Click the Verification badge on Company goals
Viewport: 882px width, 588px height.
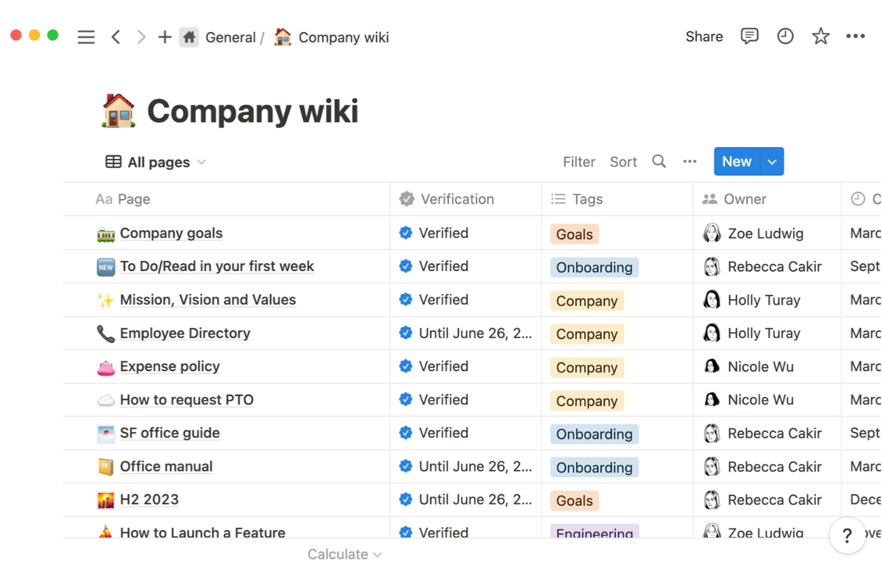pos(406,233)
